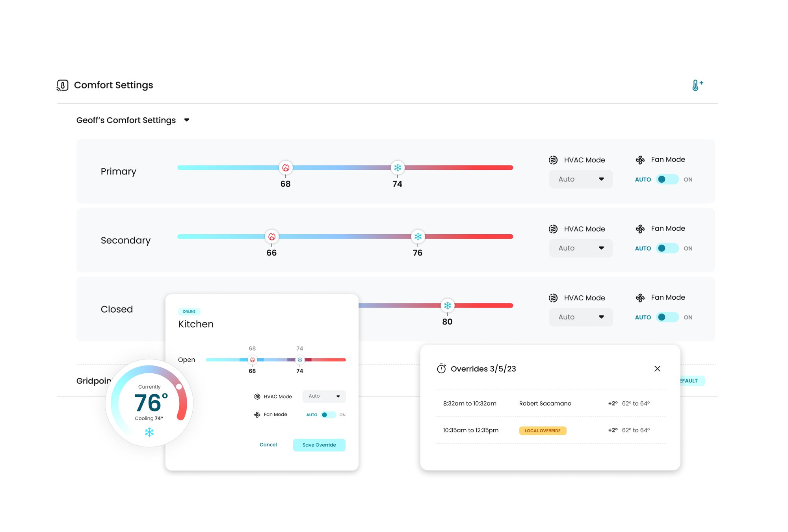Toggle the Secondary Fan Mode switch
Image resolution: width=788 pixels, height=532 pixels.
pos(667,248)
